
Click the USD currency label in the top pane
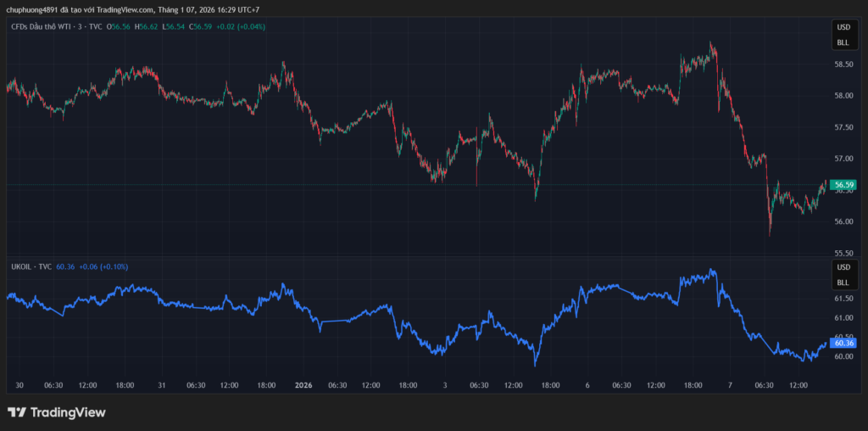843,27
